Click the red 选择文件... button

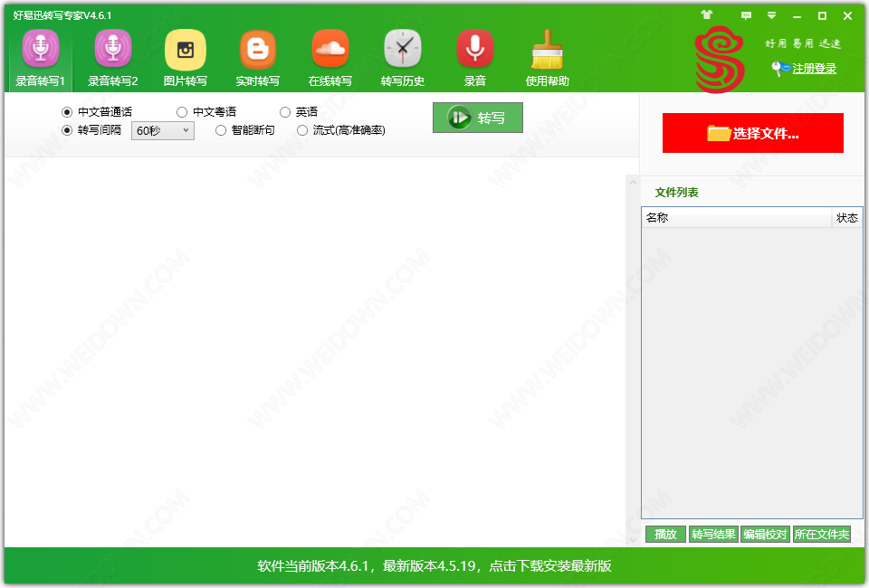pos(752,133)
